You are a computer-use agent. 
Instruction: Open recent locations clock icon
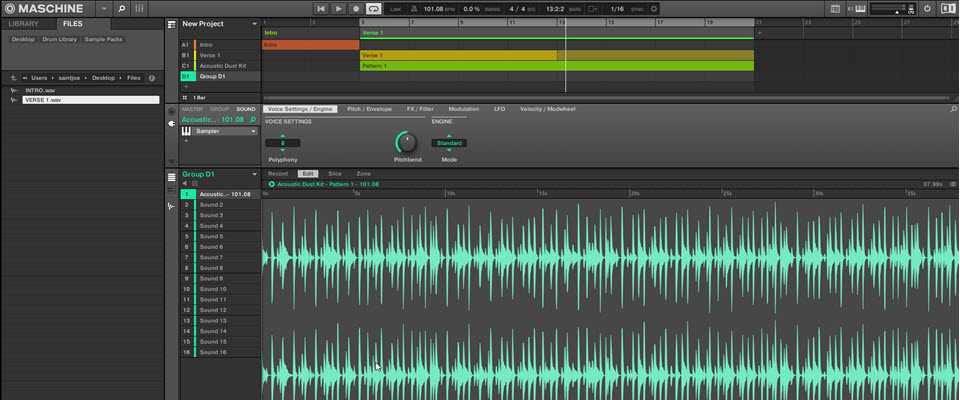pos(151,78)
